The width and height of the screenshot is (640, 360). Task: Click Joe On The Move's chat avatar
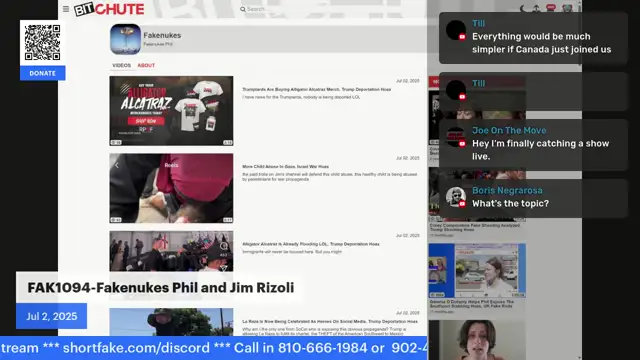456,137
